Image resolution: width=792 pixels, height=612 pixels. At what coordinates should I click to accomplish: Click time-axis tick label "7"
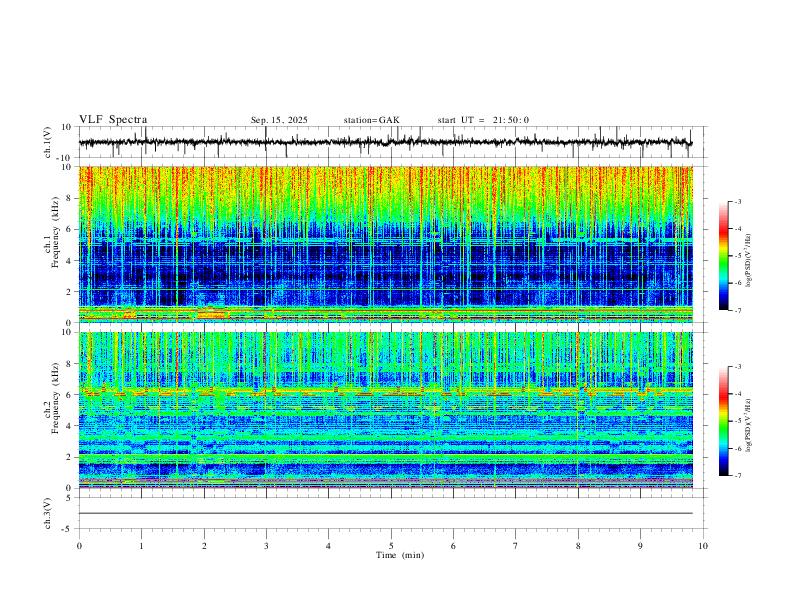pyautogui.click(x=516, y=546)
